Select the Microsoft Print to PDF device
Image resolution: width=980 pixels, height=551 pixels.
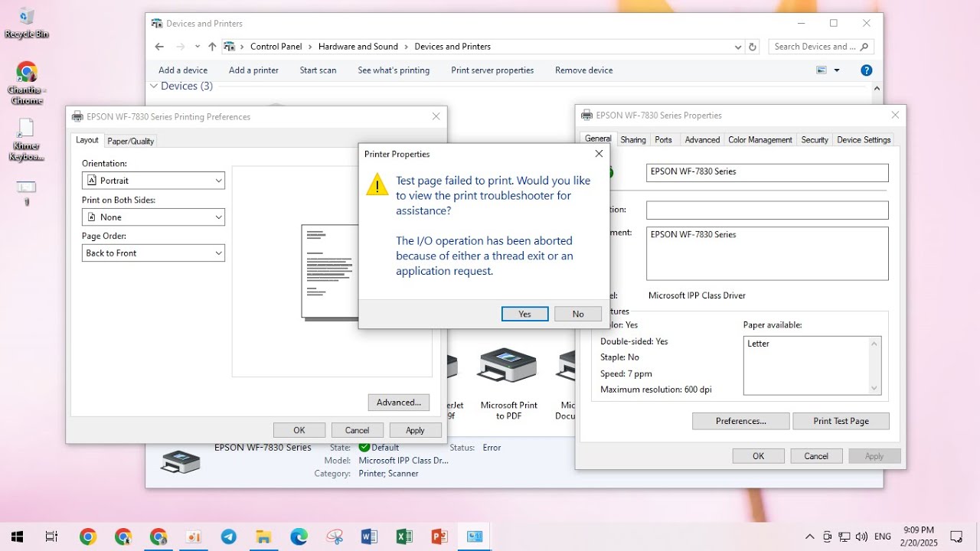(508, 383)
